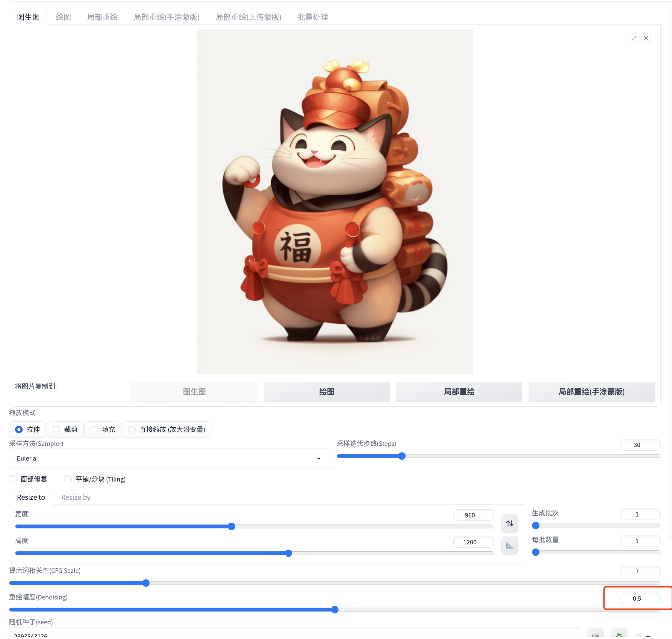The image size is (672, 639).
Task: Open the 局部重绘 tab at the top
Action: [x=102, y=17]
